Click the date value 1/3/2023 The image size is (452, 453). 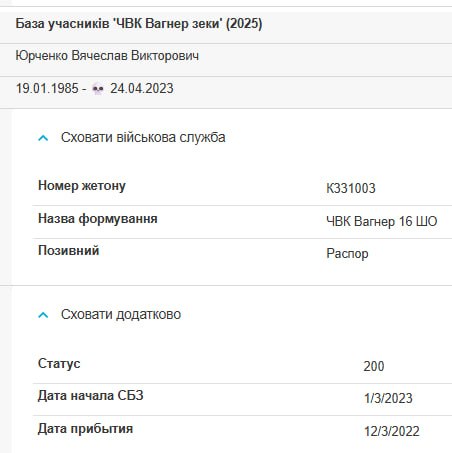[388, 398]
